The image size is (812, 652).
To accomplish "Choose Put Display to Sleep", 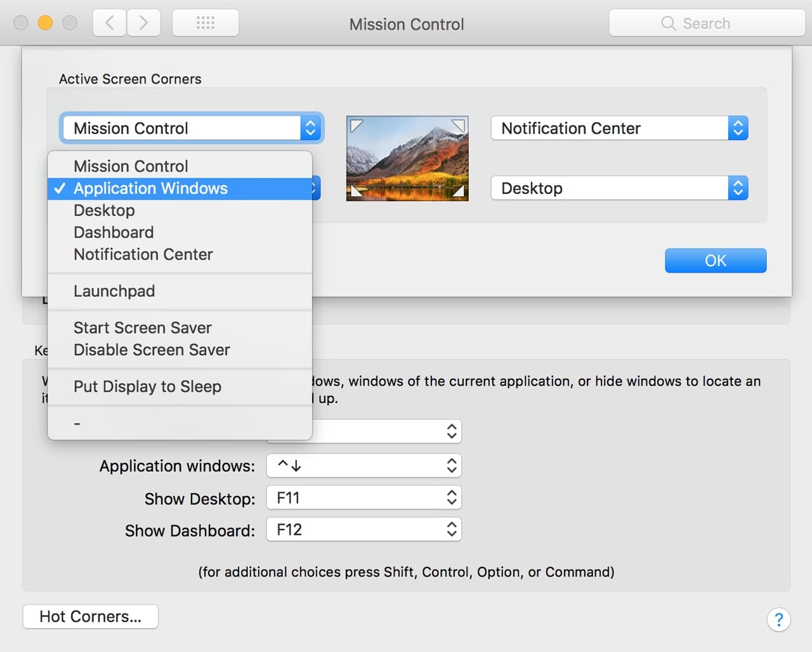I will coord(147,387).
